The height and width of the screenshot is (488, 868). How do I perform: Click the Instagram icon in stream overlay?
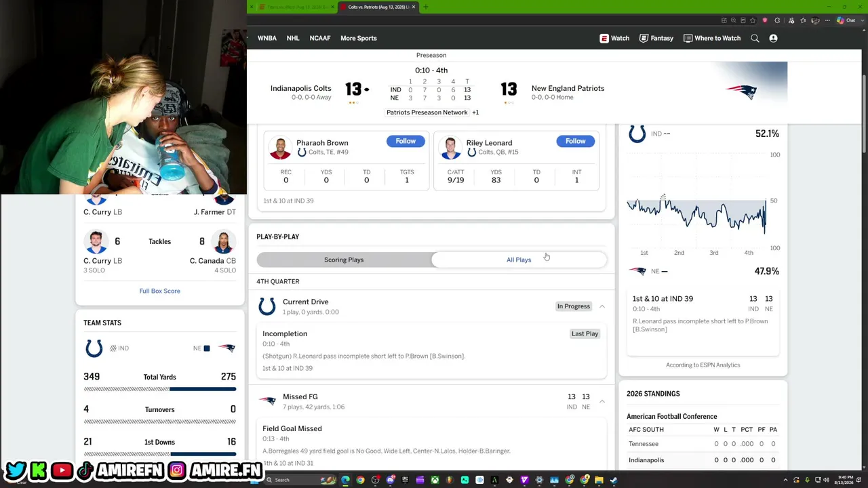click(177, 470)
